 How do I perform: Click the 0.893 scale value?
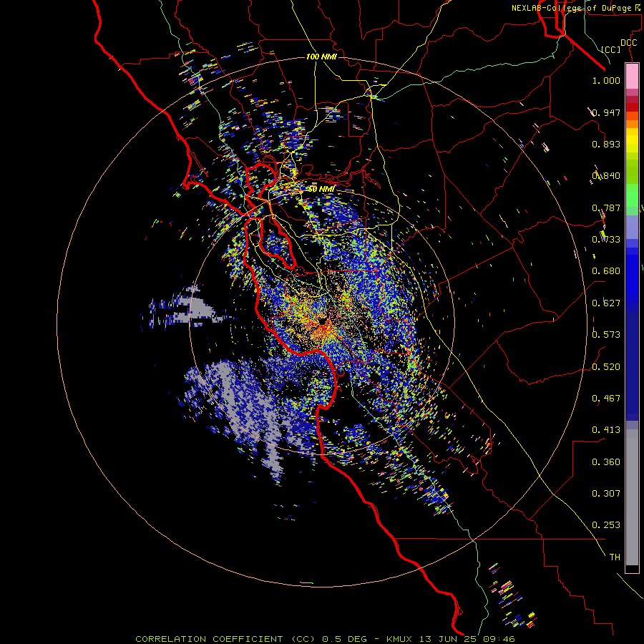(x=606, y=144)
